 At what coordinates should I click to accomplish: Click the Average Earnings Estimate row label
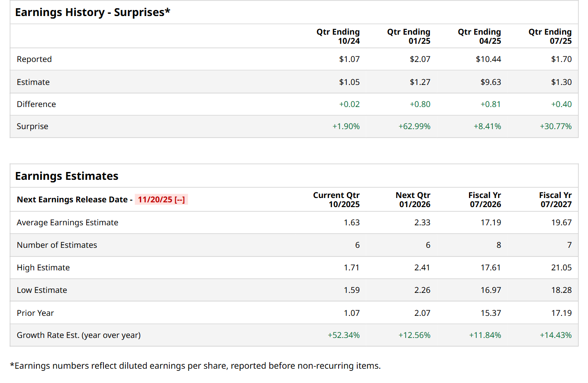(x=68, y=223)
